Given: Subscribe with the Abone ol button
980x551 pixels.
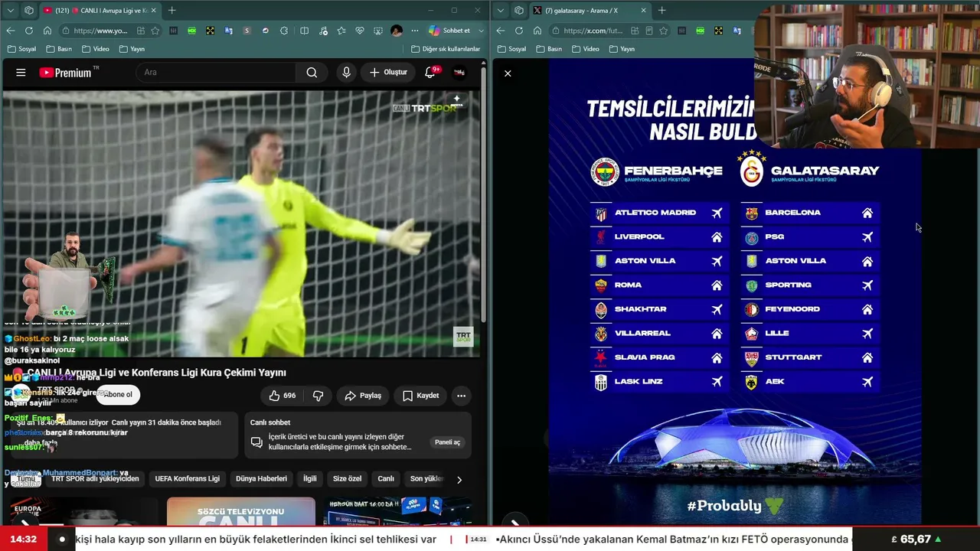Looking at the screenshot, I should pyautogui.click(x=118, y=395).
